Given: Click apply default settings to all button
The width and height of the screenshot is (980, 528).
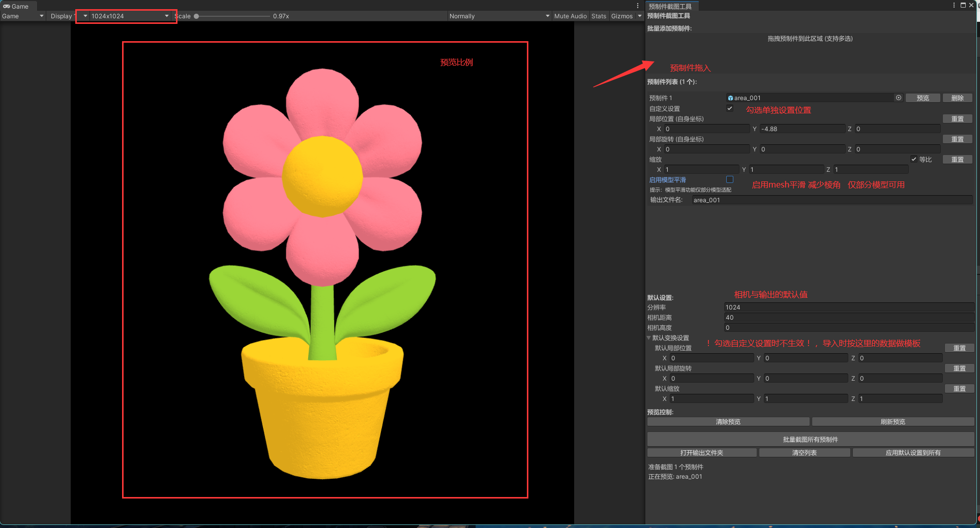Looking at the screenshot, I should (x=913, y=453).
